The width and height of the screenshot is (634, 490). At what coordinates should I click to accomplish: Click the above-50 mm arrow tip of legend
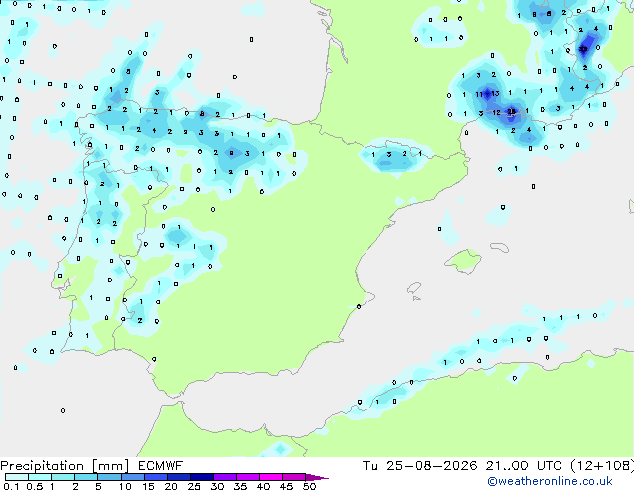(317, 477)
